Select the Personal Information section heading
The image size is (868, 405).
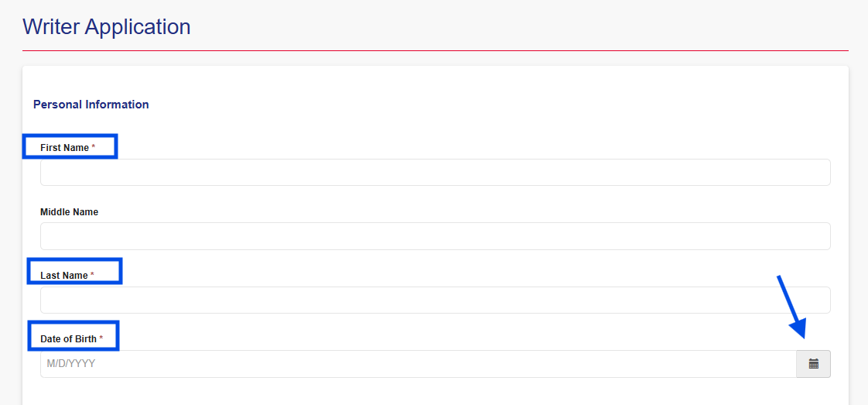(91, 105)
